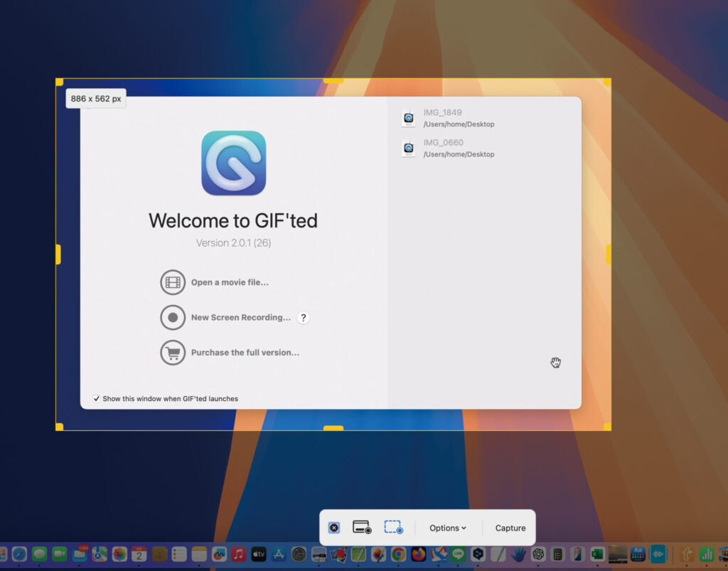Open Messages from the Dock
The image size is (728, 571).
40,554
